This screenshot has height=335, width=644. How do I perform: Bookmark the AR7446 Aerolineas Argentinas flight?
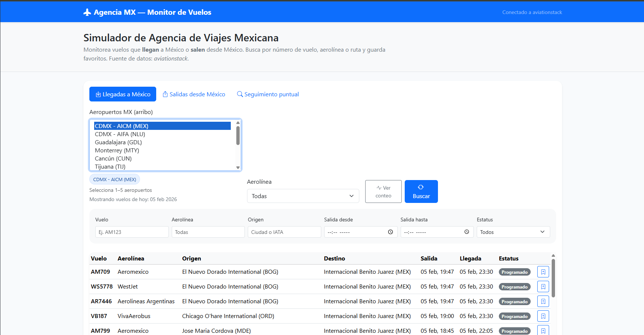(543, 301)
